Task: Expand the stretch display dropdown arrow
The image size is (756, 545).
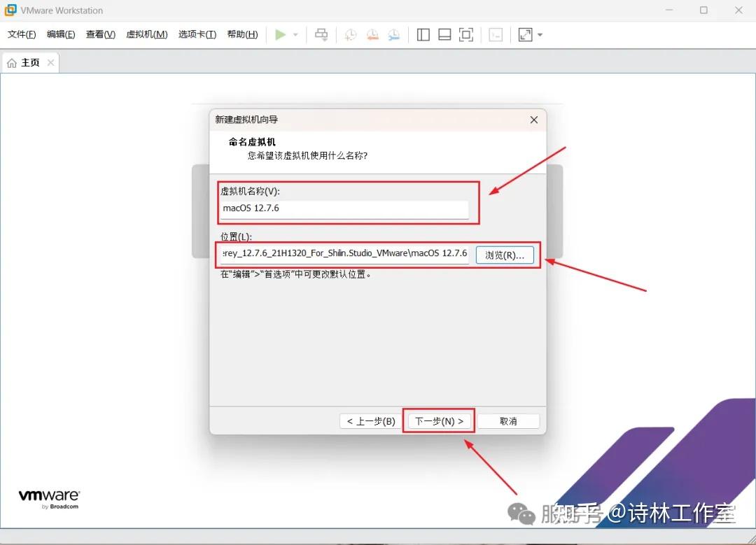Action: coord(540,35)
